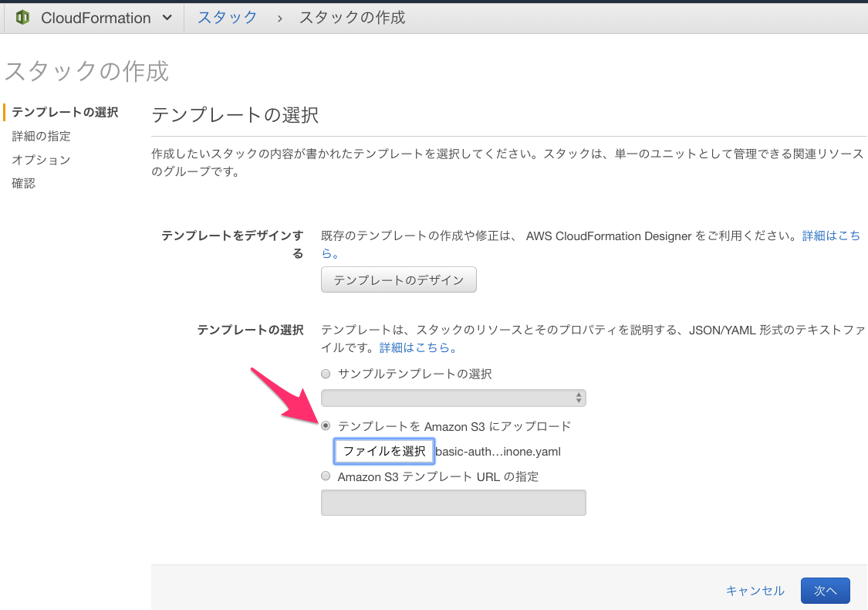868x610 pixels.
Task: Navigate to スタック via breadcrumb link
Action: pos(226,17)
